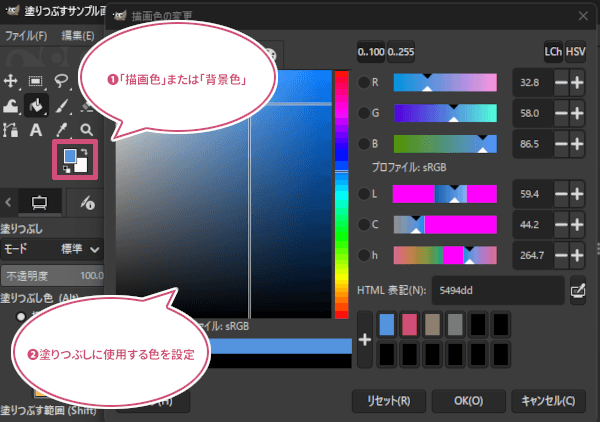Image resolution: width=600 pixels, height=422 pixels.
Task: Click the 不透明度 opacity slider
Action: tap(52, 275)
